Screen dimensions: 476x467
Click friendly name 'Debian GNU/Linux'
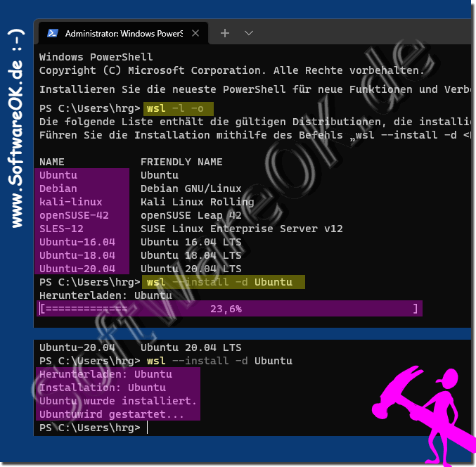191,189
